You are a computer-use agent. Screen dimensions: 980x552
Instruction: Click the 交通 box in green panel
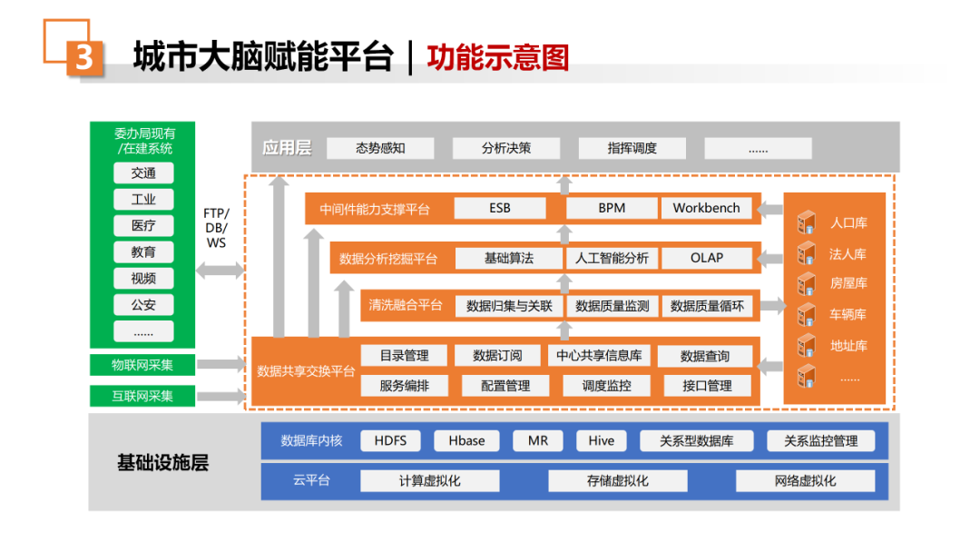coord(143,173)
